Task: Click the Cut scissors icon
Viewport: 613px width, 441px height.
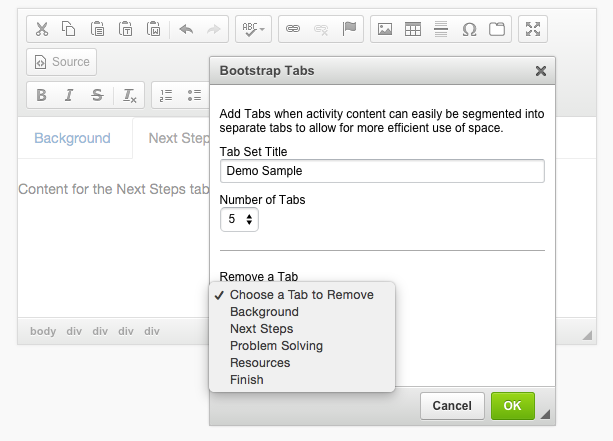Action: [42, 29]
